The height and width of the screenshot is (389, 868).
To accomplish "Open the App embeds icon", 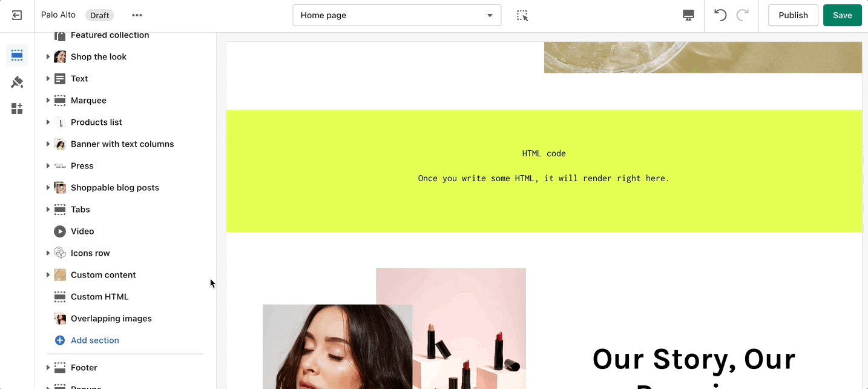I will (x=17, y=108).
